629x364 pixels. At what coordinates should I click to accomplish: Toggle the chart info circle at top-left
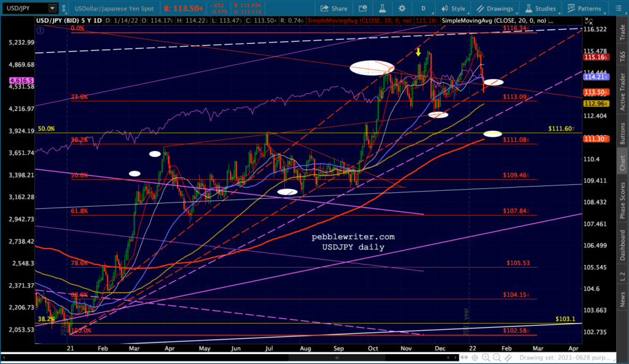coord(40,30)
